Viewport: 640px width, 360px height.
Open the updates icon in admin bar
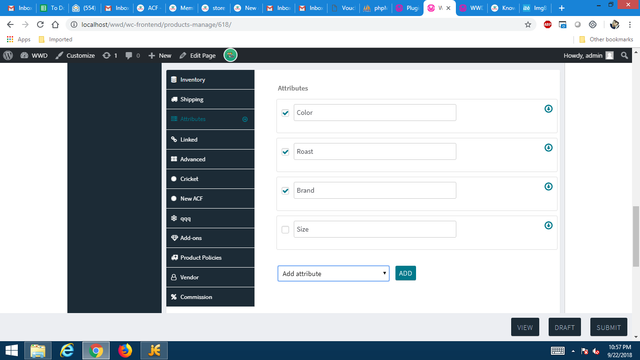tap(110, 56)
